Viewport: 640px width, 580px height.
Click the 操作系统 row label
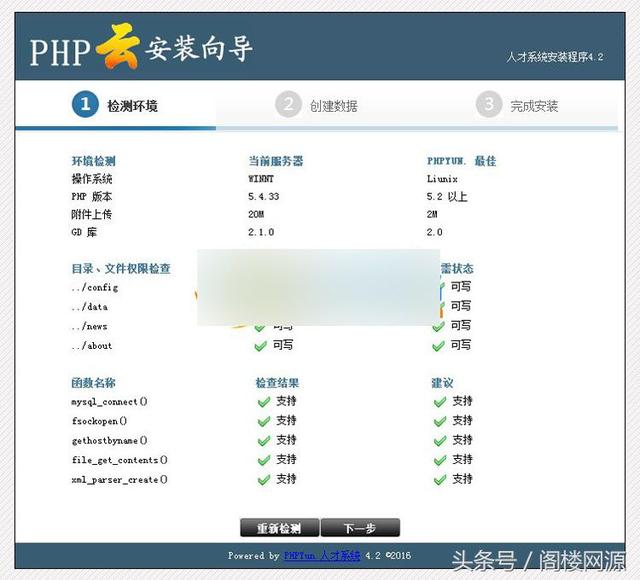[92, 179]
